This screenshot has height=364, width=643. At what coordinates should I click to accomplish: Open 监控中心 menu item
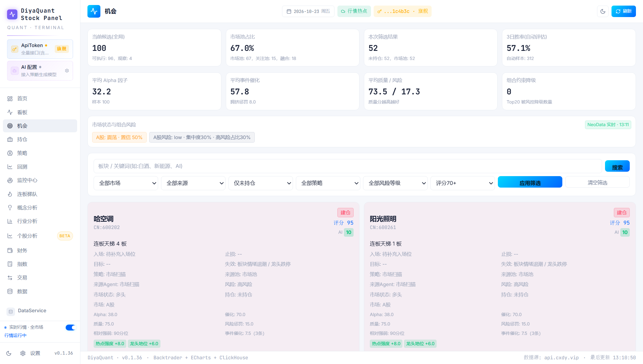click(40, 180)
